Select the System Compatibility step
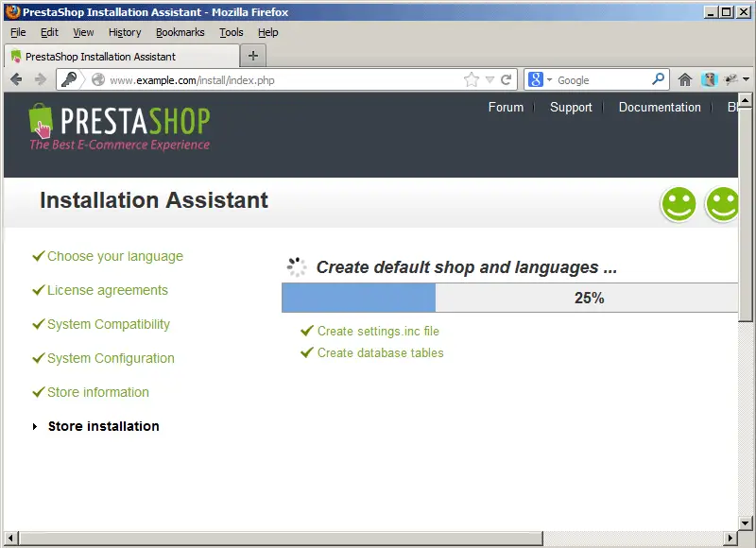The image size is (756, 548). coord(109,324)
